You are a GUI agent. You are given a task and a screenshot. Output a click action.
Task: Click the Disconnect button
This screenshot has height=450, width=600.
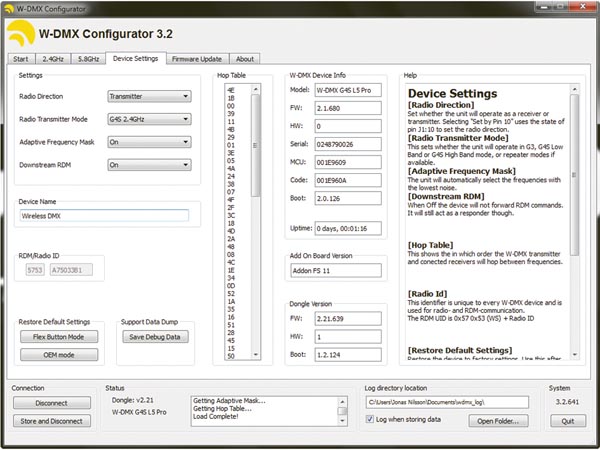[52, 403]
